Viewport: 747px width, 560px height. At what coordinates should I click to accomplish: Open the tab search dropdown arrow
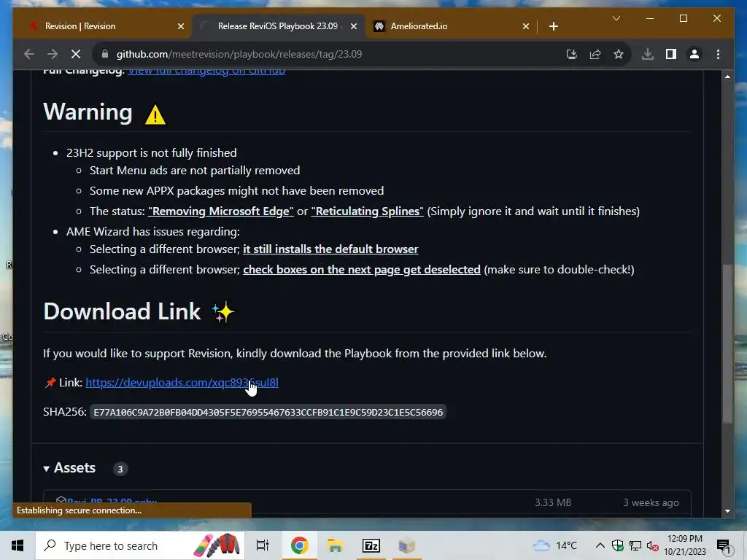(616, 18)
